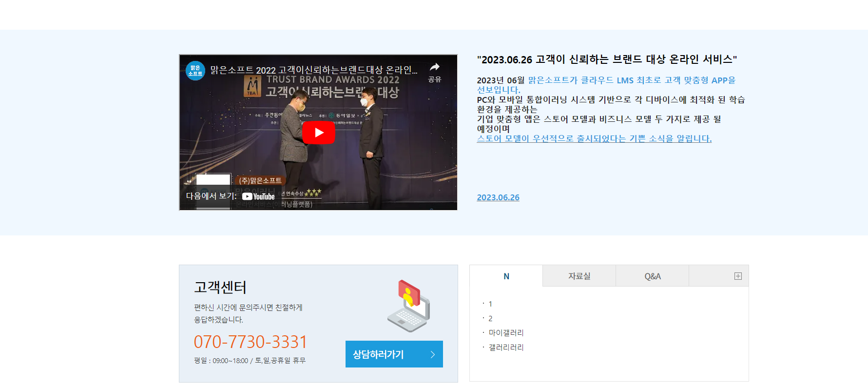Viewport: 868px width, 386px height.
Task: Open the video title link at top
Action: click(x=313, y=70)
